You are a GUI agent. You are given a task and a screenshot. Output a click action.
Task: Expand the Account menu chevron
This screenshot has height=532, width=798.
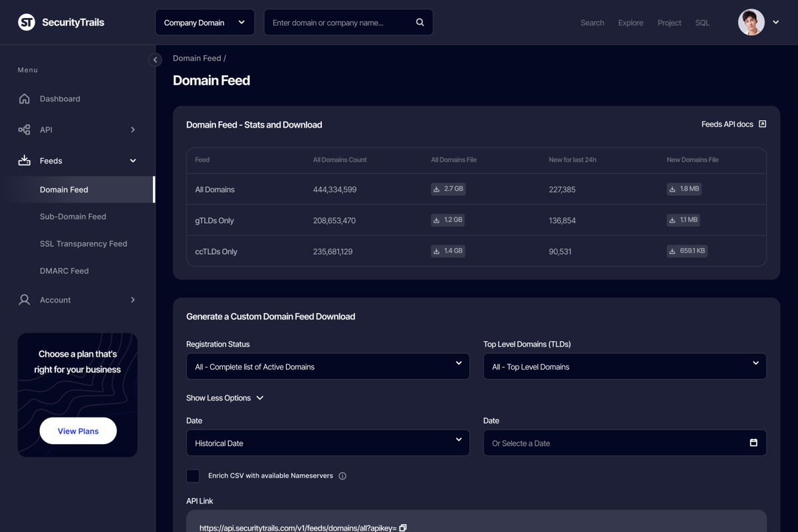[133, 300]
